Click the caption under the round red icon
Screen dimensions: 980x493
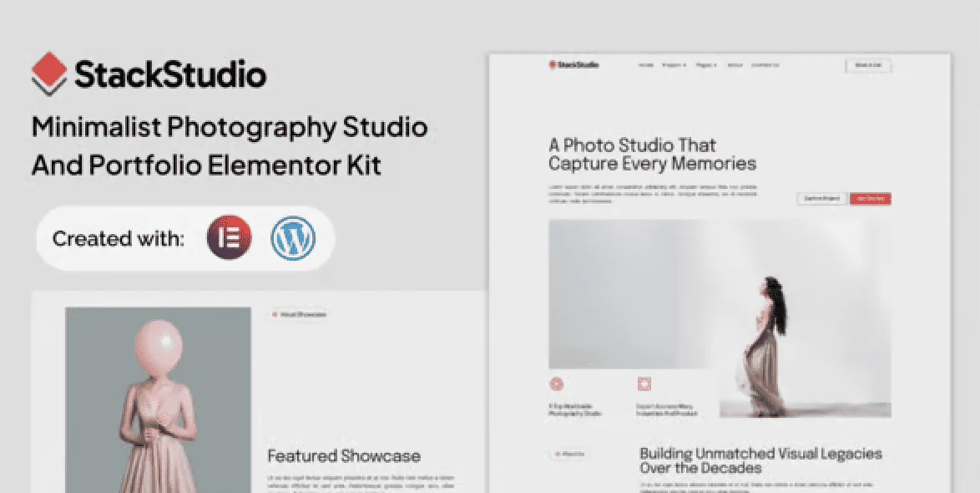[x=575, y=409]
